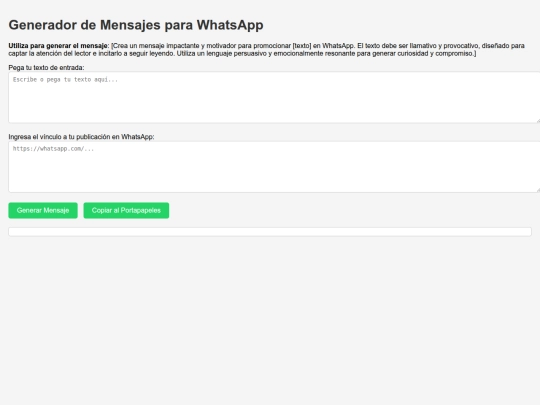540x405 pixels.
Task: Click the 'Pega tu texto de entrada:' label
Action: [46, 68]
